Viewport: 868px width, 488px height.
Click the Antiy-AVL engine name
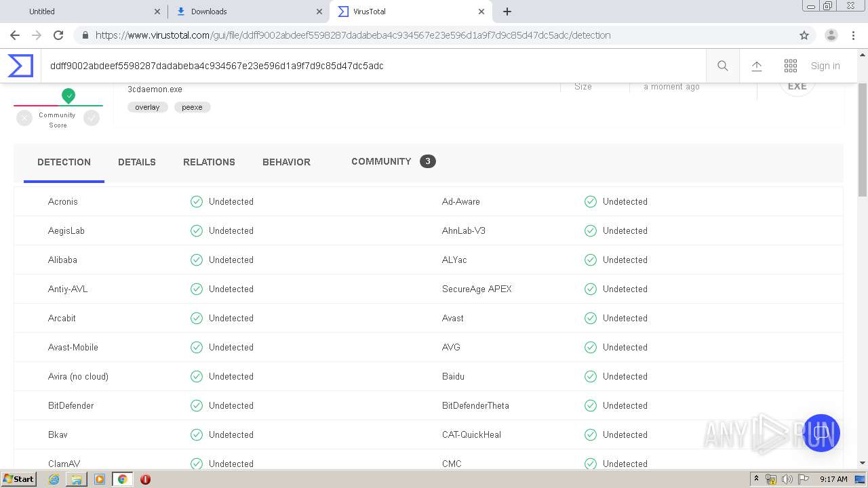[68, 289]
